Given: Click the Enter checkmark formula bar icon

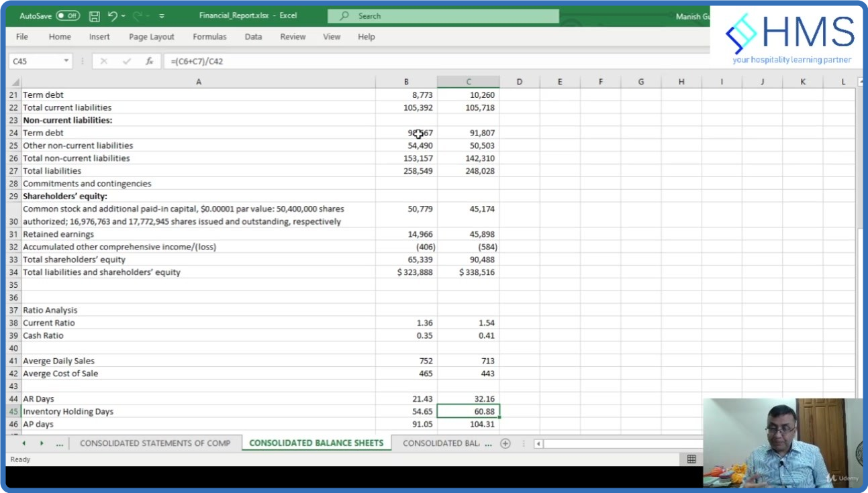Looking at the screenshot, I should pyautogui.click(x=126, y=61).
